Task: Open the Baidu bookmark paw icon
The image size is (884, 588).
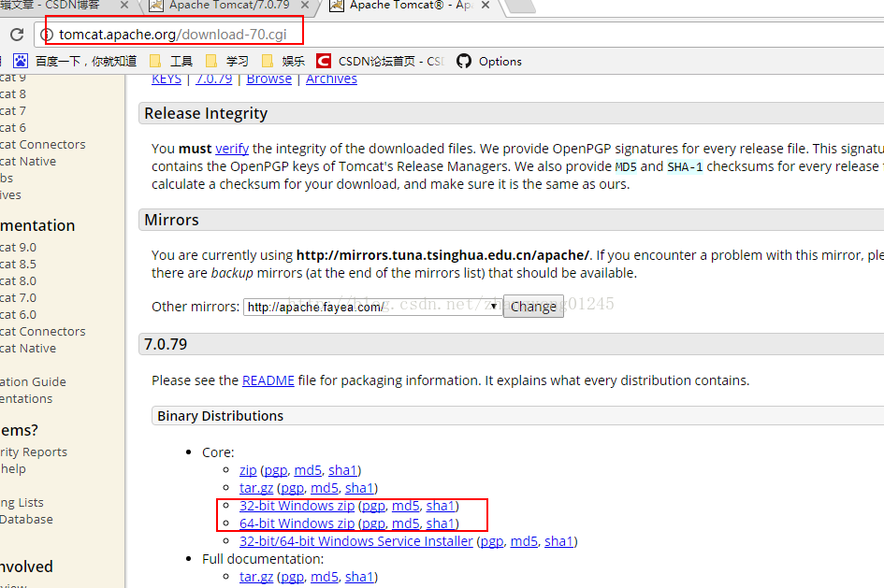Action: pyautogui.click(x=21, y=61)
